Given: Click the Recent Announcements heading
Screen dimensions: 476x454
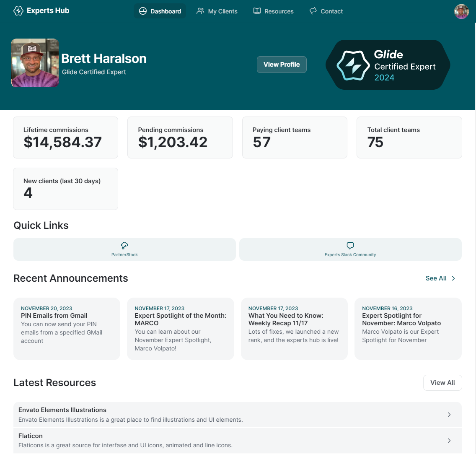Looking at the screenshot, I should [71, 278].
